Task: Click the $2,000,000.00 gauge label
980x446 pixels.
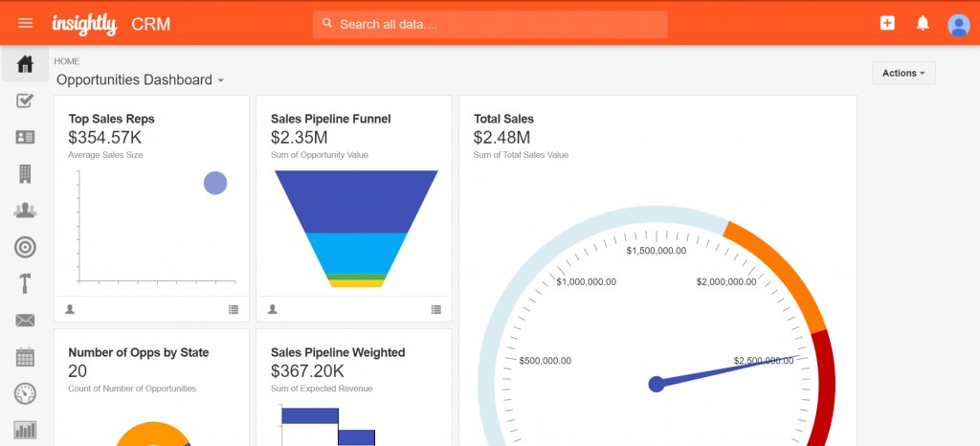Action: pos(726,281)
